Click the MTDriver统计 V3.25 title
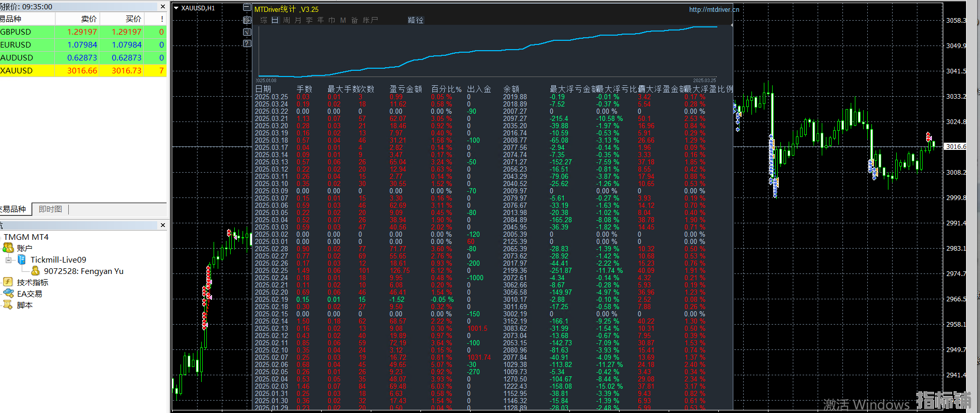980x413 pixels. [x=287, y=9]
